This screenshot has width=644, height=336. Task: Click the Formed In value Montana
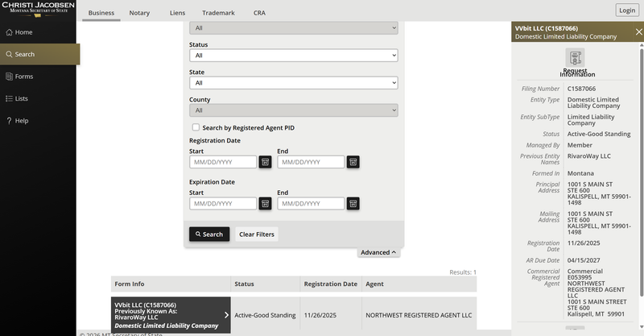(580, 173)
